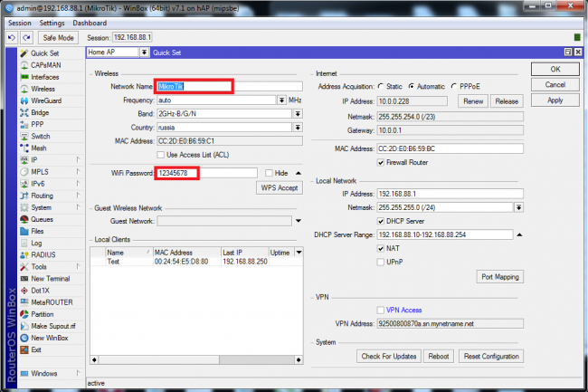Click Reset Configuration button
The image size is (588, 392).
tap(491, 357)
